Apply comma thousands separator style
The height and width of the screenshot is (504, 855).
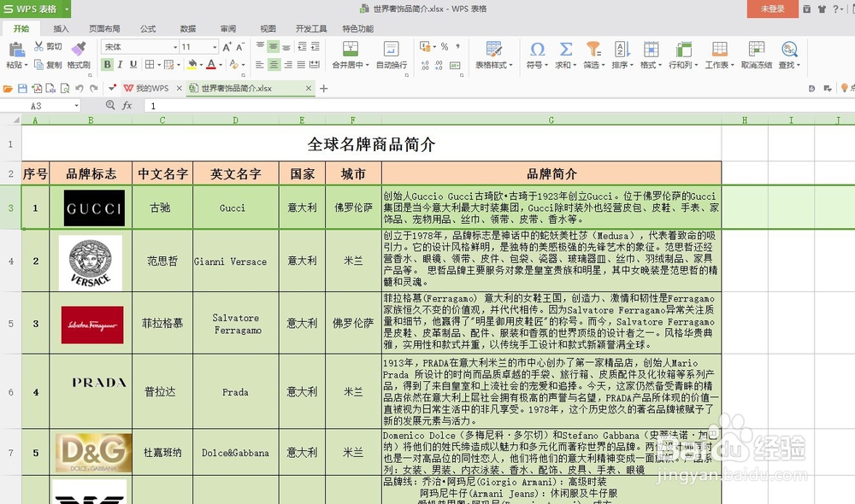[457, 47]
